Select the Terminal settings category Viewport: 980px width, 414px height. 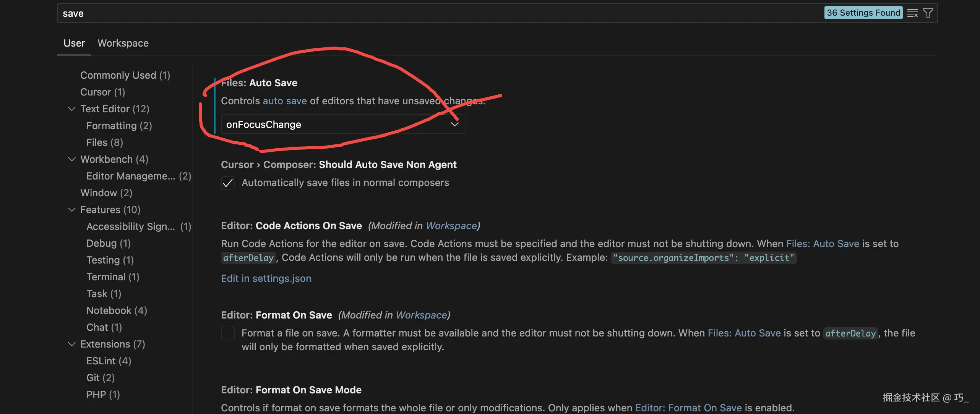pos(113,277)
